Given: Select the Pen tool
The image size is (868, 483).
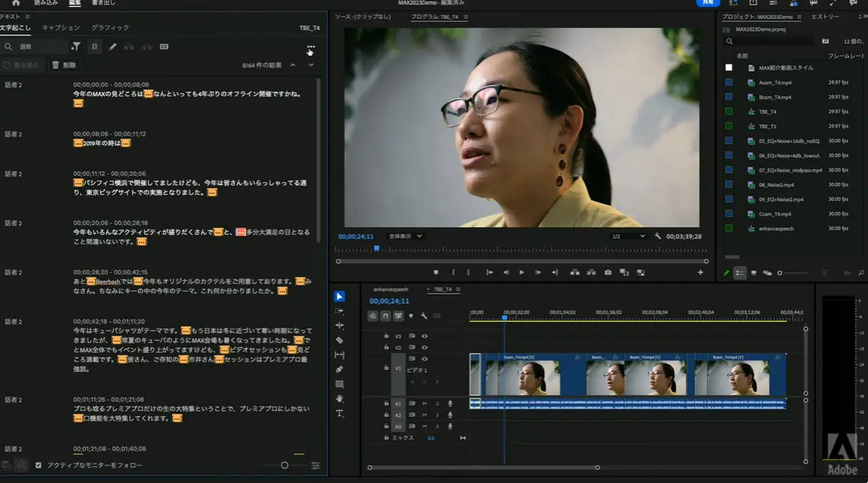Looking at the screenshot, I should click(339, 369).
